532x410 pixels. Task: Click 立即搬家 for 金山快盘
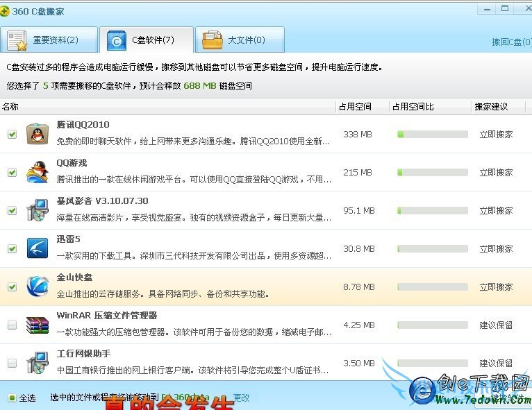coord(496,287)
